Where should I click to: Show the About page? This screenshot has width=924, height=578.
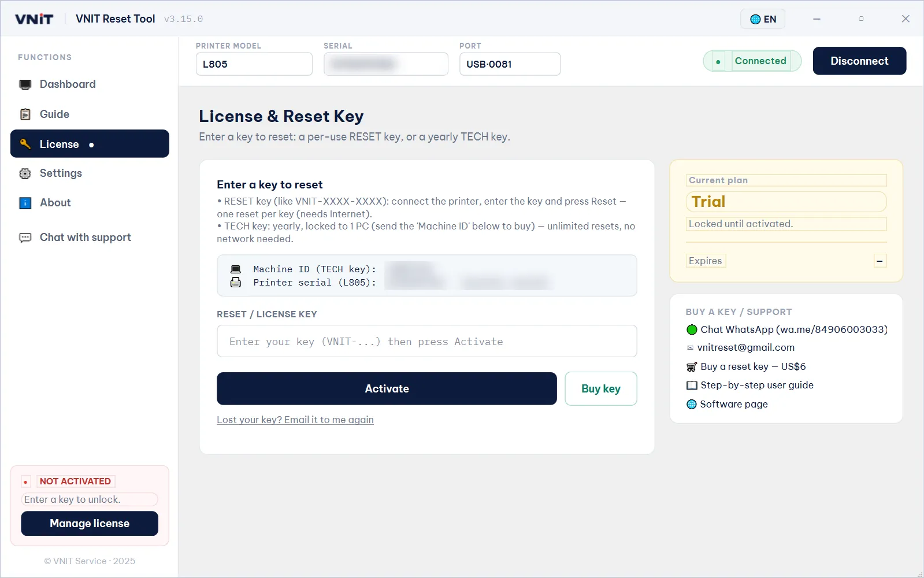90,203
